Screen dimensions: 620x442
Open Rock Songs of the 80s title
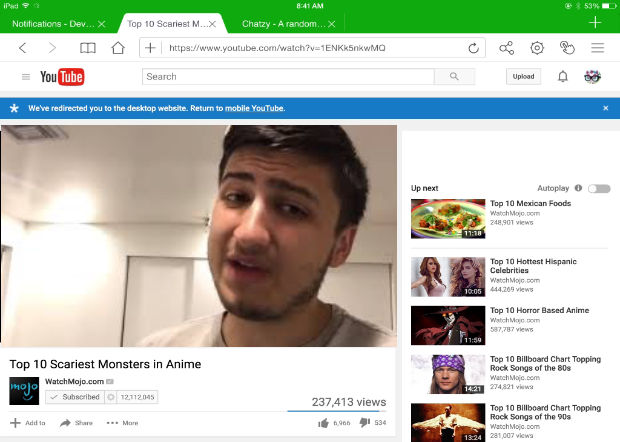545,364
